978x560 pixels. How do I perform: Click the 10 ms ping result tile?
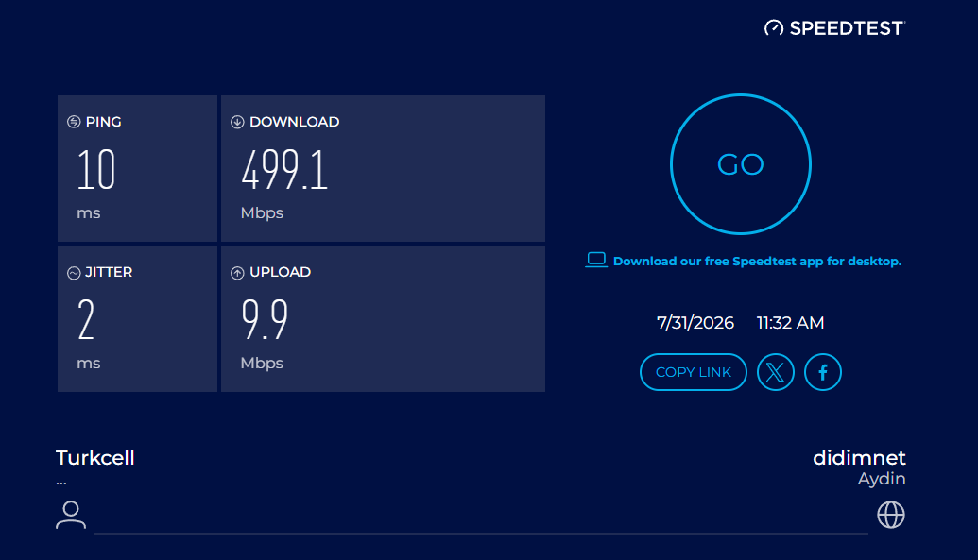click(137, 168)
